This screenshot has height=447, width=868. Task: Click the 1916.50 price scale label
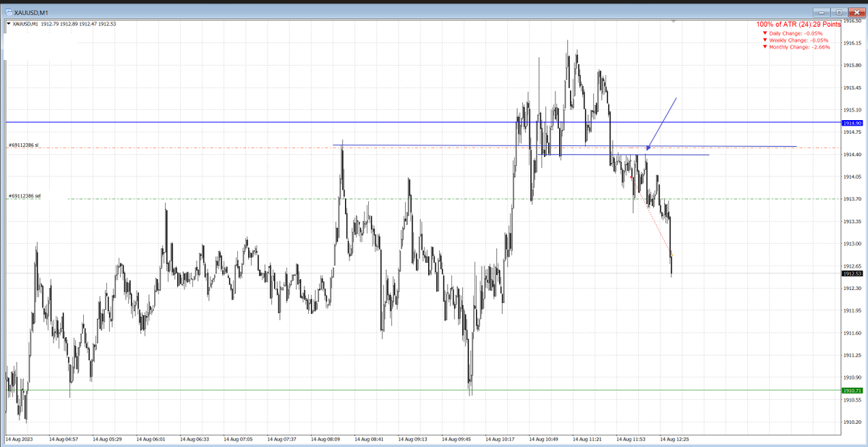(x=853, y=21)
